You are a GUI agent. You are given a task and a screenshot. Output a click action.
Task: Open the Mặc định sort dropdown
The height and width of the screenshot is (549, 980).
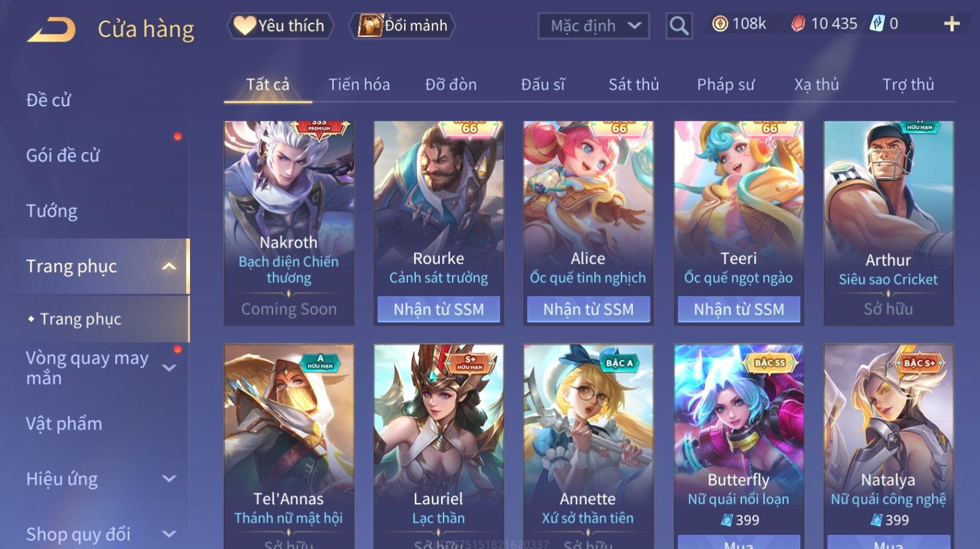(593, 26)
